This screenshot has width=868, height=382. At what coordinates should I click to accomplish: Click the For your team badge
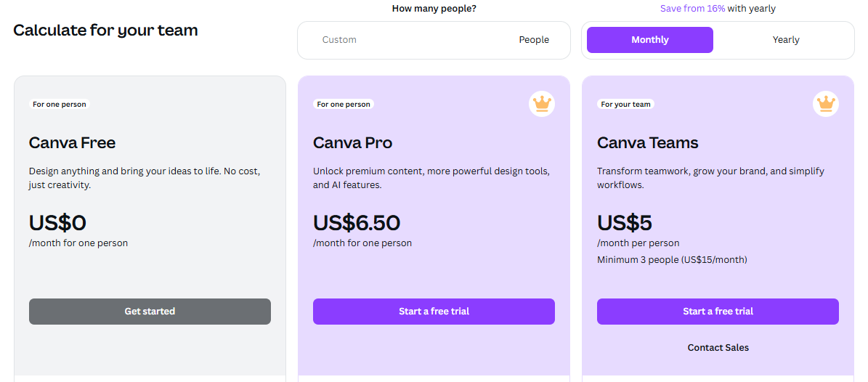tap(625, 104)
